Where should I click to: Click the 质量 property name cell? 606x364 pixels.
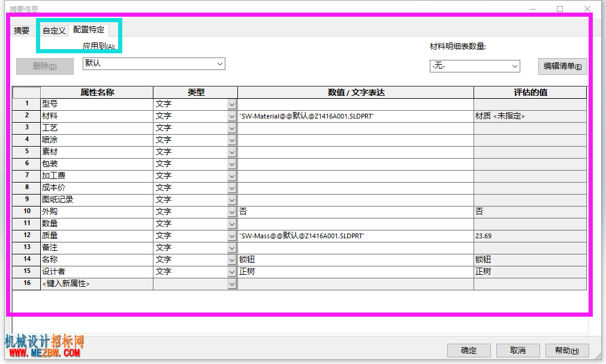click(x=97, y=236)
